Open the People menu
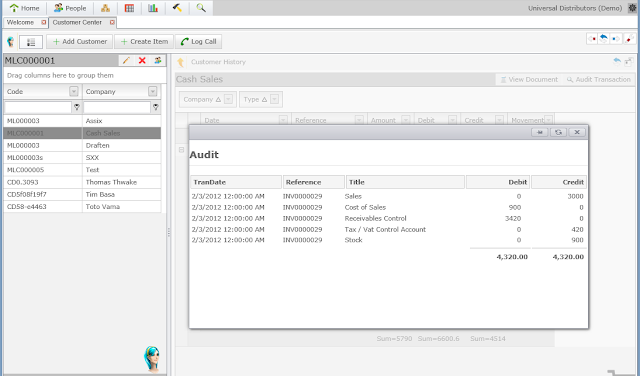 coord(70,8)
